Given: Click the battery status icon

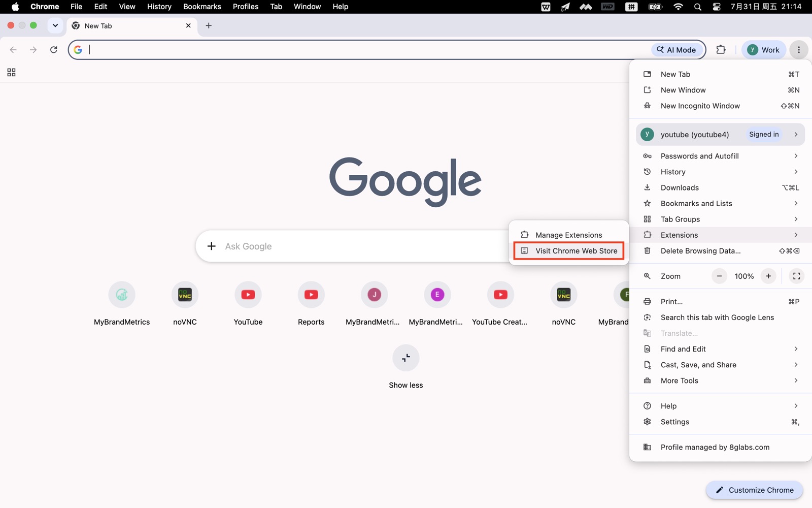Looking at the screenshot, I should tap(655, 7).
